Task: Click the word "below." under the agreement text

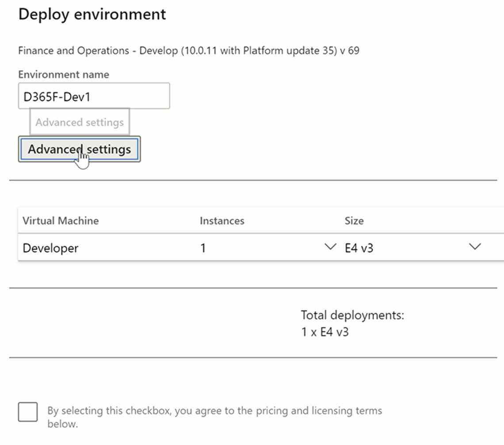Action: (62, 424)
